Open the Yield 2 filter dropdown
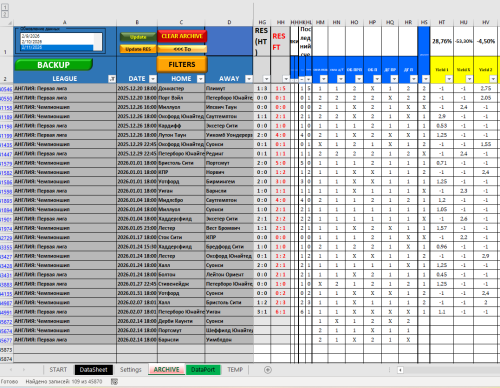 point(493,79)
